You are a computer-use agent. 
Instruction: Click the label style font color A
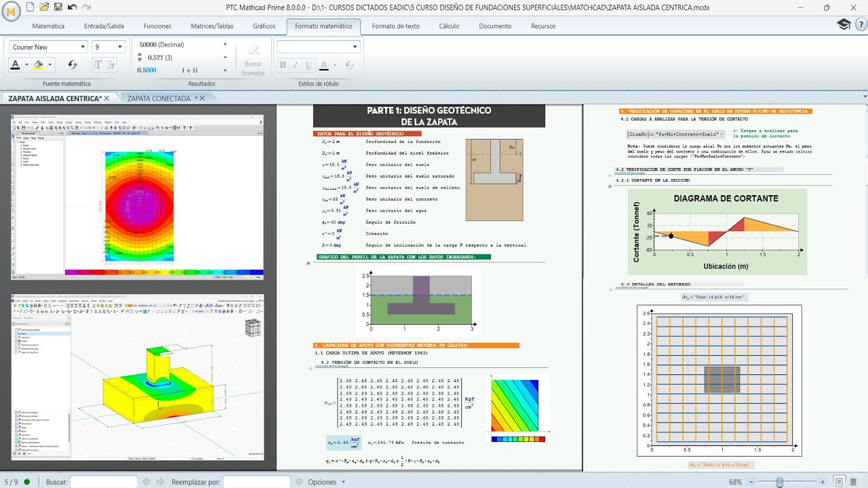[x=323, y=65]
